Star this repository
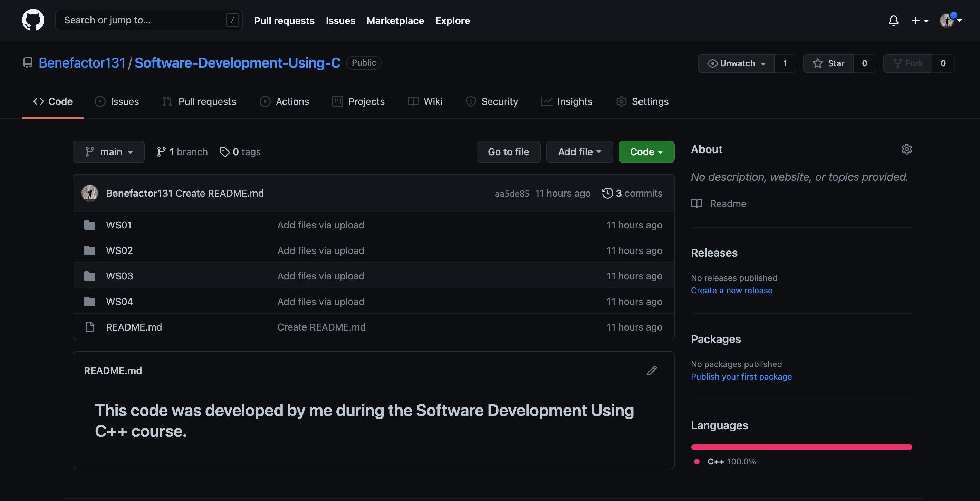The height and width of the screenshot is (501, 980). pyautogui.click(x=829, y=63)
